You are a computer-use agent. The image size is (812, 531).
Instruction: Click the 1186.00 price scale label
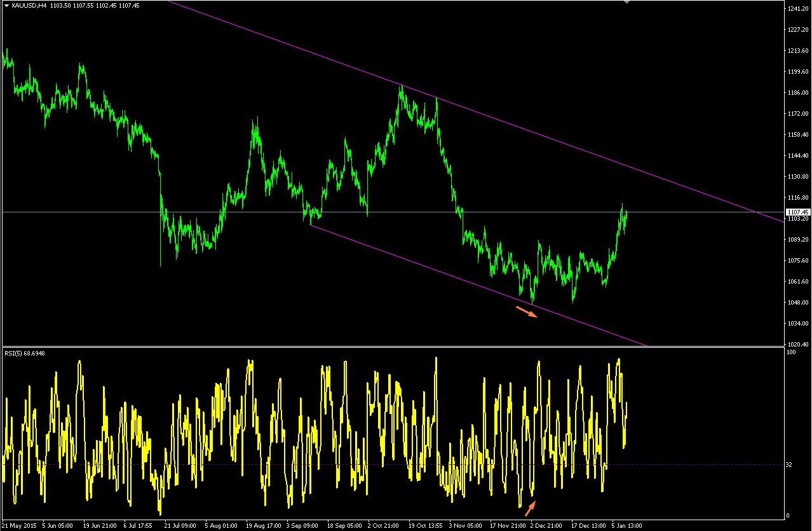pos(797,93)
